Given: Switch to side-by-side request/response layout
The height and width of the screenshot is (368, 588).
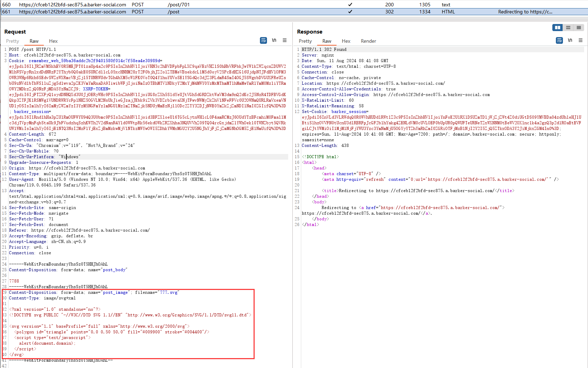Looking at the screenshot, I should pyautogui.click(x=558, y=28).
